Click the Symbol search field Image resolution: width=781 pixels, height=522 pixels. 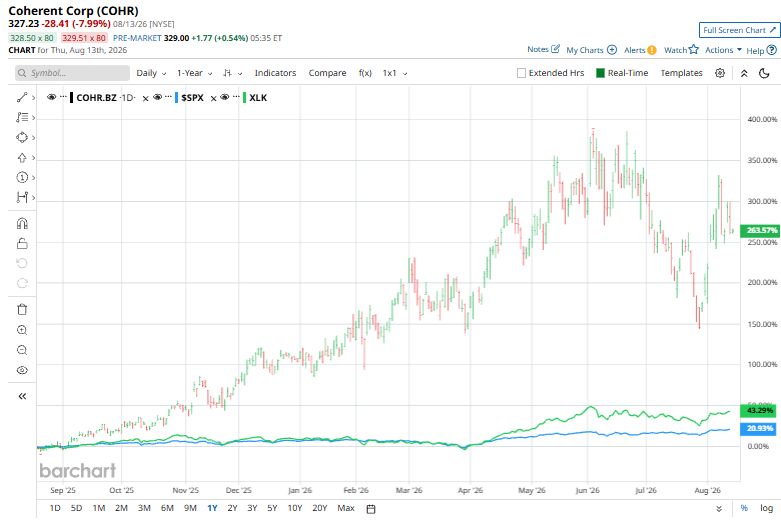(x=72, y=73)
